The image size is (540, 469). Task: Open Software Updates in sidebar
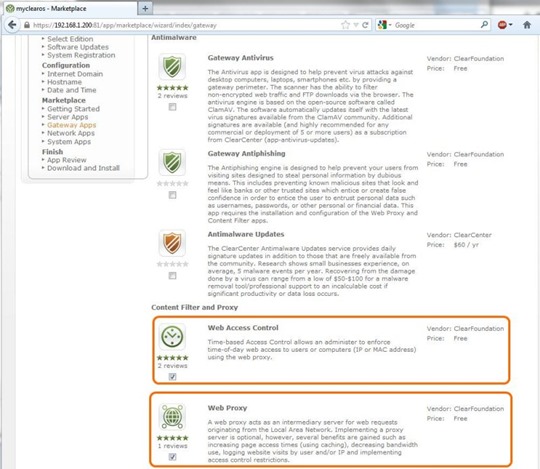click(x=78, y=47)
